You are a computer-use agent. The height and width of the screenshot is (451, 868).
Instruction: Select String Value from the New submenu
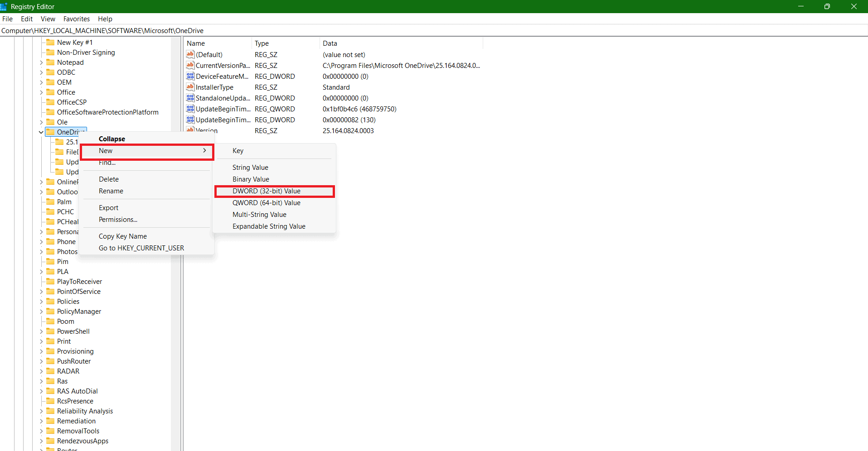pos(250,168)
